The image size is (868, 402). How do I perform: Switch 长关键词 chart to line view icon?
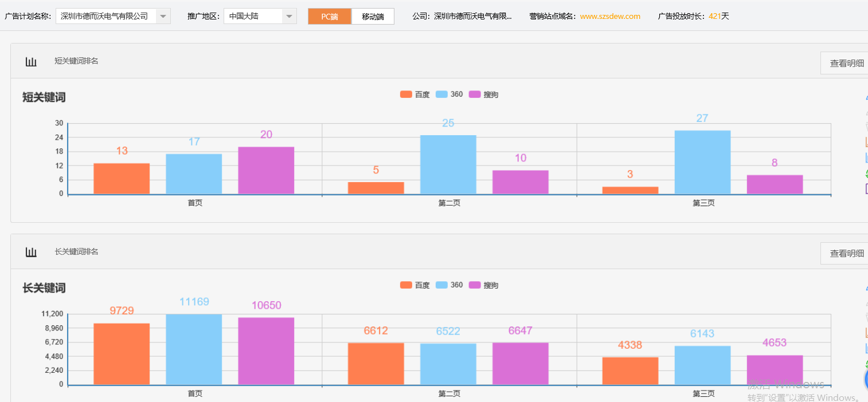coord(866,333)
